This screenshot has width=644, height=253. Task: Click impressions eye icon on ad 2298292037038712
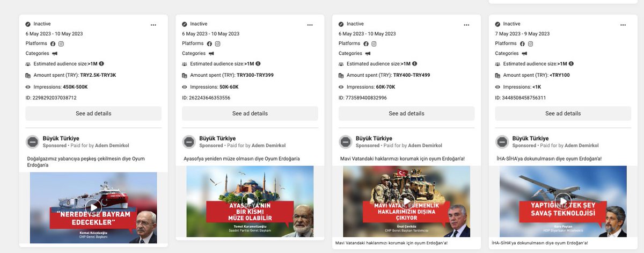point(28,87)
